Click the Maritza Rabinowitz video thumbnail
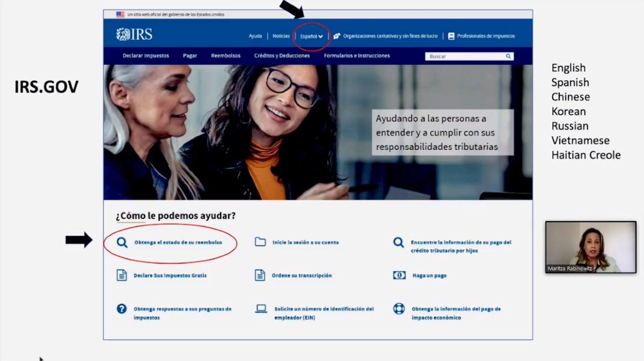644x361 pixels. 591,247
